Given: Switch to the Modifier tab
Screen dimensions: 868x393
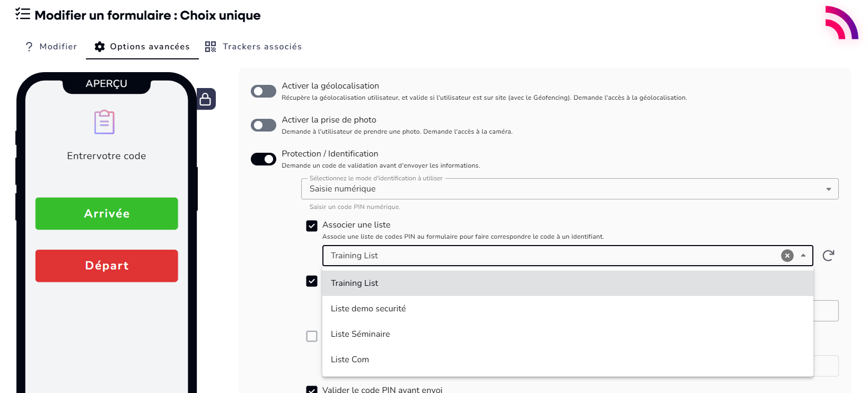Looking at the screenshot, I should click(51, 47).
